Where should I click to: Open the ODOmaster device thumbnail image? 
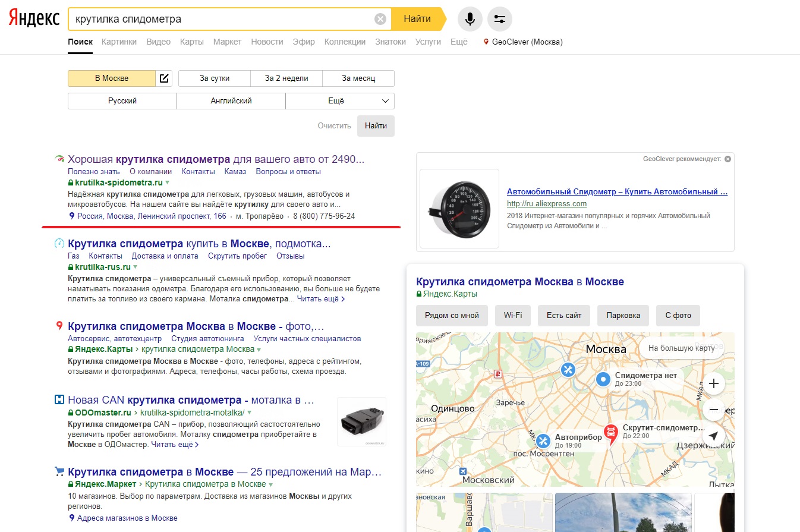tap(361, 422)
